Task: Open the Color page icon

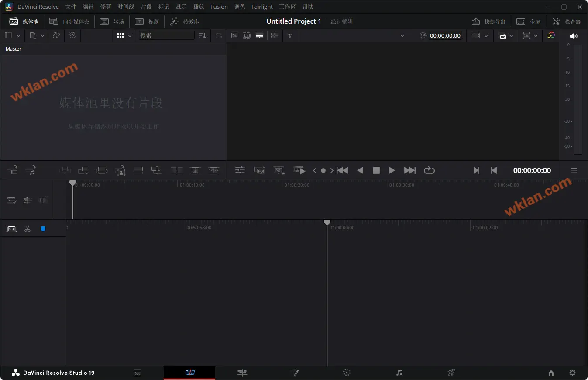Action: [347, 373]
